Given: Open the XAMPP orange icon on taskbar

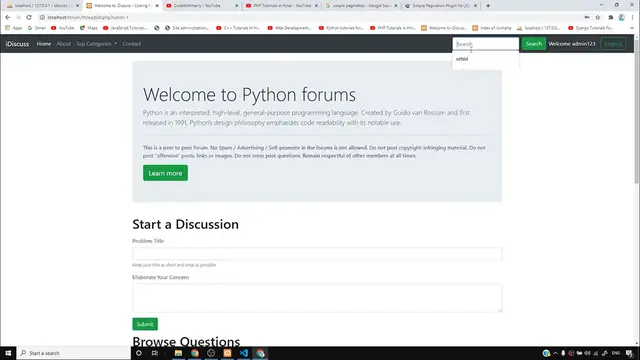Looking at the screenshot, I should pyautogui.click(x=227, y=353).
